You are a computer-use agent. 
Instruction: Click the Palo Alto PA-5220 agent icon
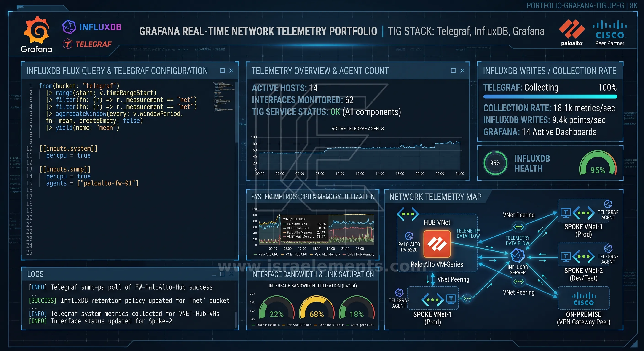pos(409,236)
